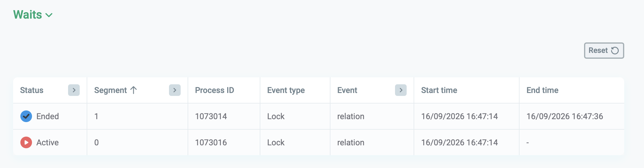The width and height of the screenshot is (644, 168).
Task: Sort by Process ID column header
Action: tap(214, 90)
